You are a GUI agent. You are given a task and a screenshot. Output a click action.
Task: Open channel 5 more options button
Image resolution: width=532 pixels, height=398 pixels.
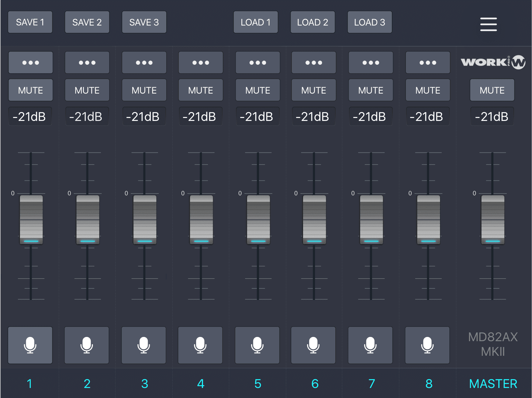click(257, 63)
